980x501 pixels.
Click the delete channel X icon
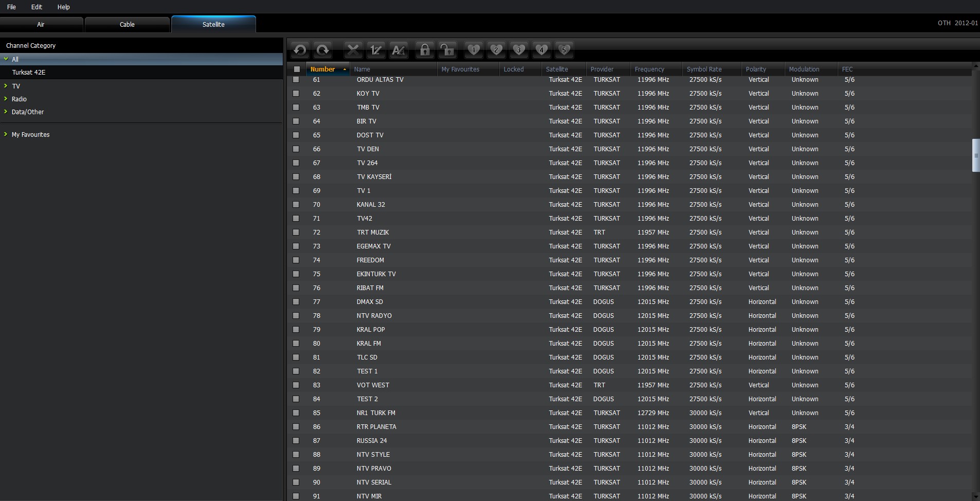click(353, 50)
